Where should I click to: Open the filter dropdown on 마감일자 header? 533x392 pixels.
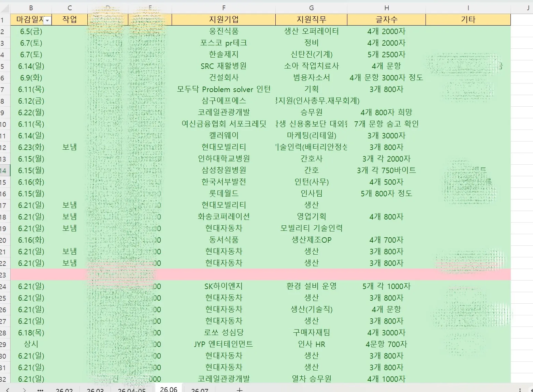(x=47, y=20)
